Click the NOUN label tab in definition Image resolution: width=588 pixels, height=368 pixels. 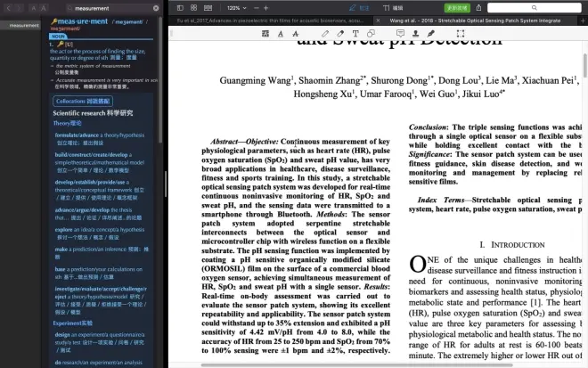58,37
